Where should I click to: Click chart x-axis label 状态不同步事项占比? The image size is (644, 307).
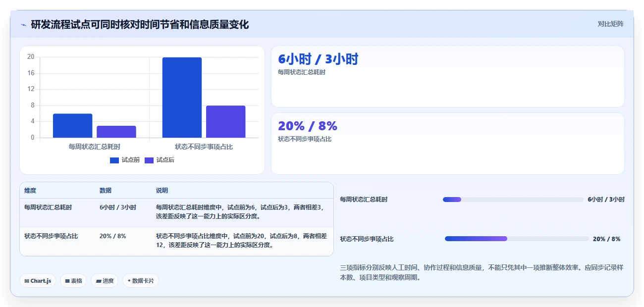[204, 147]
